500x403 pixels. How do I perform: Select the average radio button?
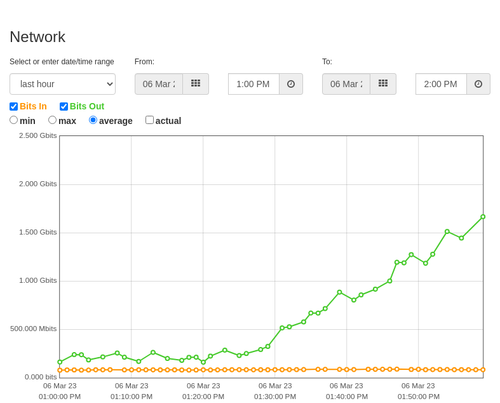(93, 120)
